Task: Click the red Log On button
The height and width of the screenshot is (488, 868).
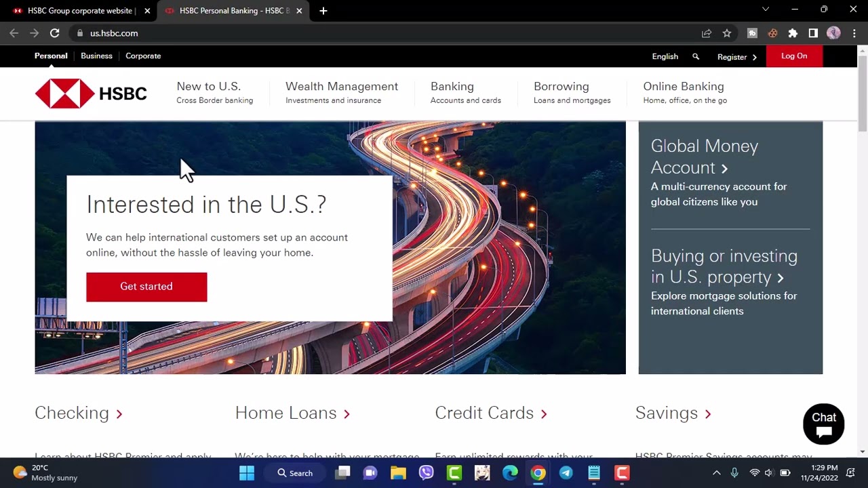Action: click(x=794, y=56)
